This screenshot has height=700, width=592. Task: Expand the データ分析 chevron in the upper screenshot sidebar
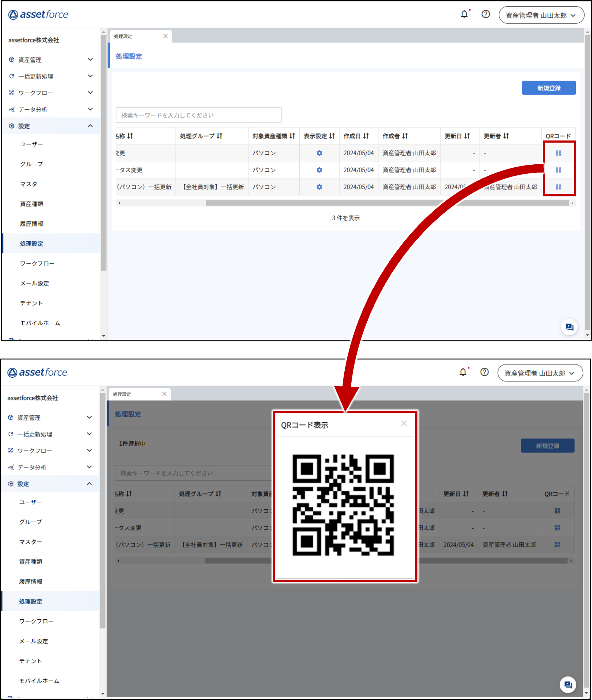coord(90,109)
